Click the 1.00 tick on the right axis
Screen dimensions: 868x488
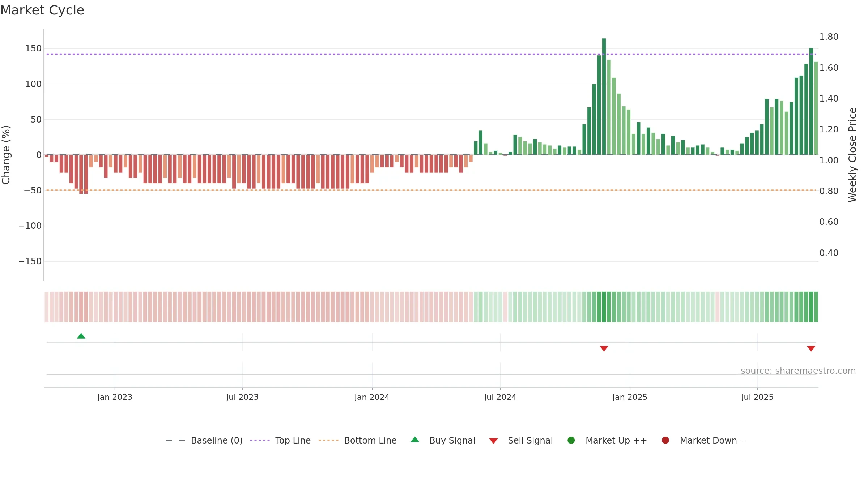click(x=829, y=160)
